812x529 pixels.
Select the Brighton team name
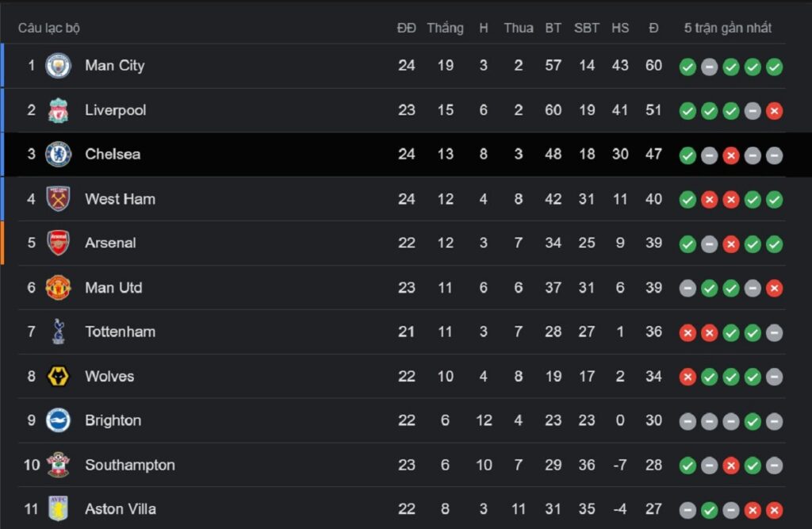(113, 420)
